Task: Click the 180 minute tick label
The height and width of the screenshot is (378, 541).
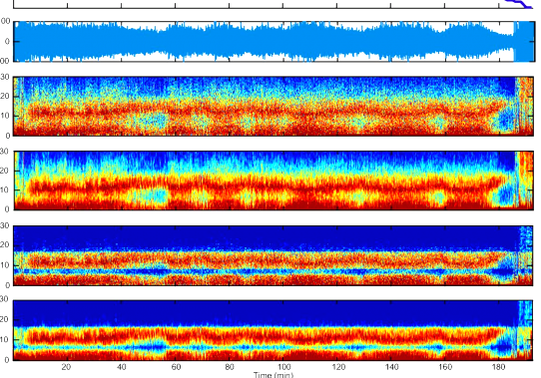Action: pyautogui.click(x=499, y=367)
